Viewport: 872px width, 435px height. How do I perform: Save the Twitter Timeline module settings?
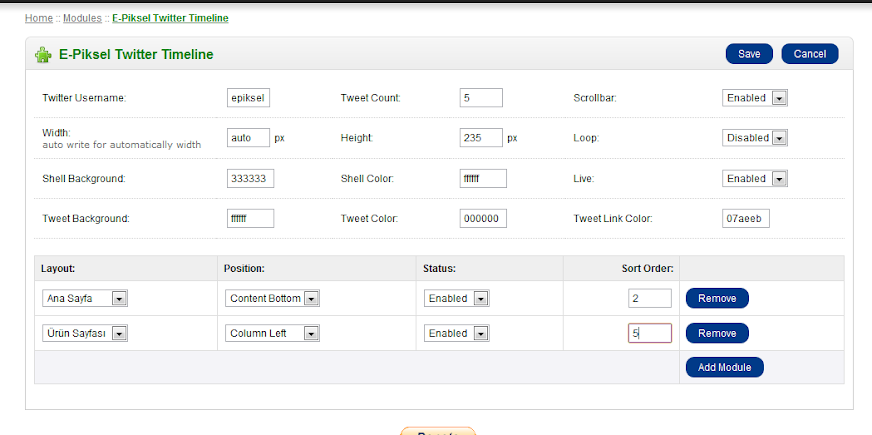749,54
